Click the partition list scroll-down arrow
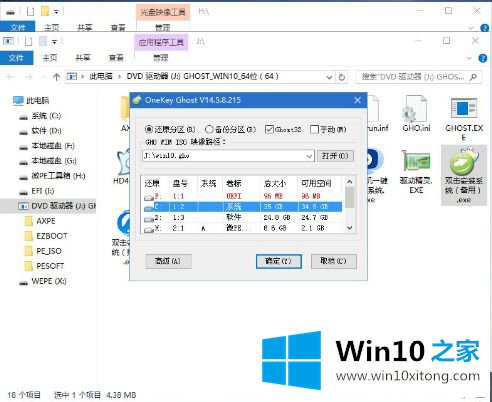Viewport: 492px width, 402px height. tap(349, 228)
